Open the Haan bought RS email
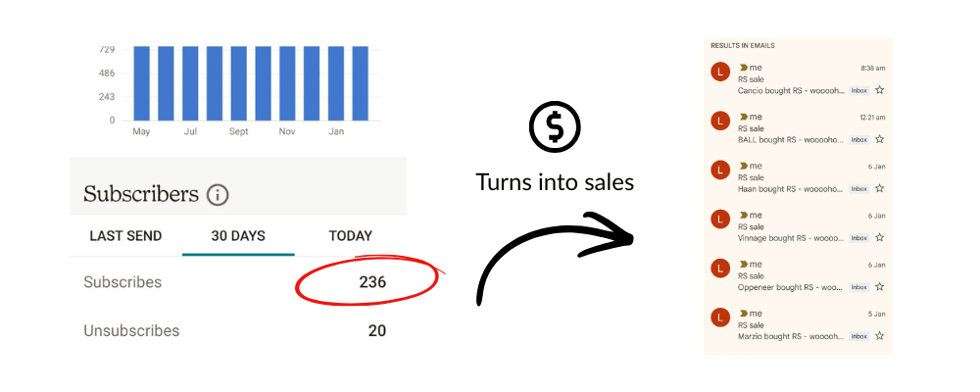Image resolution: width=980 pixels, height=392 pixels. point(789,188)
